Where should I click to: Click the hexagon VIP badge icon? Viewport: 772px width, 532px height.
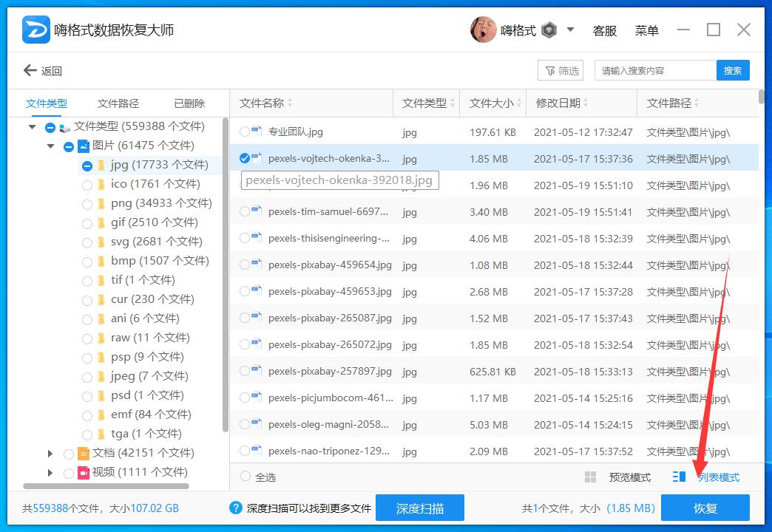[x=549, y=30]
